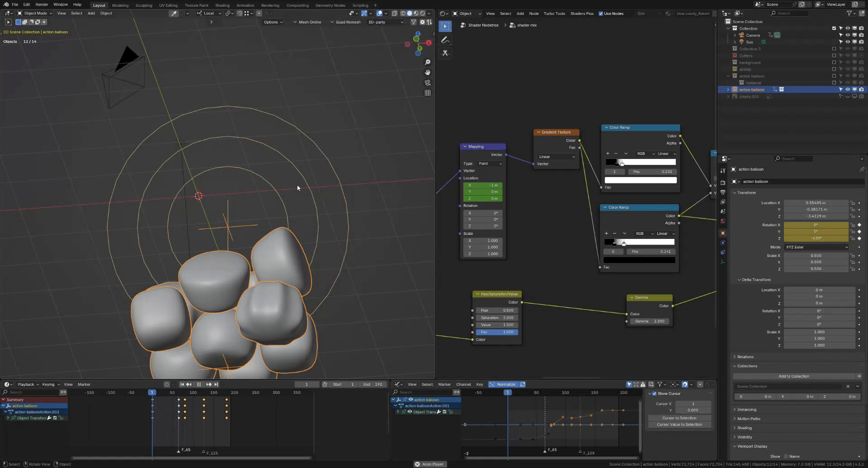This screenshot has height=468, width=868.
Task: Expand the Instancing panel
Action: pos(746,410)
